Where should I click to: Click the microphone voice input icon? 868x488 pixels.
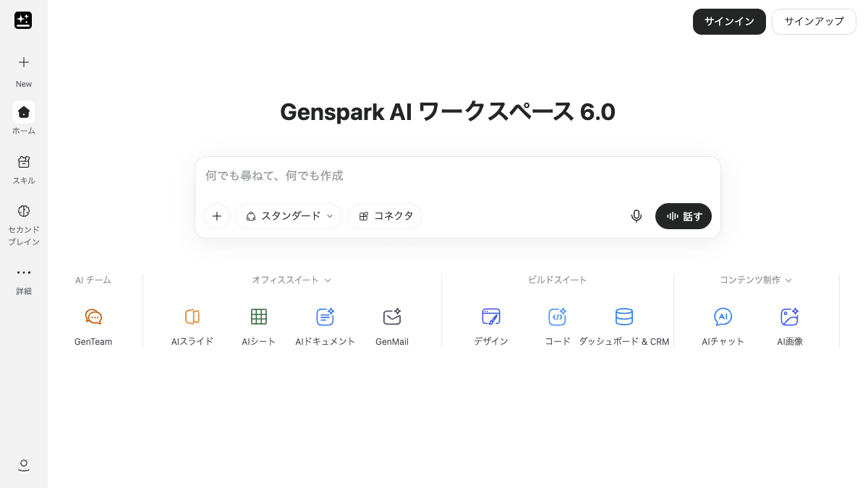[x=637, y=216]
